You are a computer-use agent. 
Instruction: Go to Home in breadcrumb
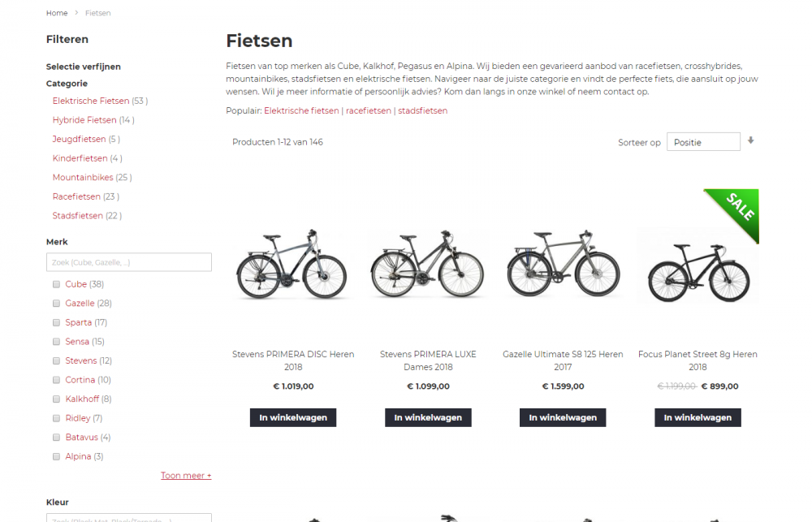click(x=57, y=13)
